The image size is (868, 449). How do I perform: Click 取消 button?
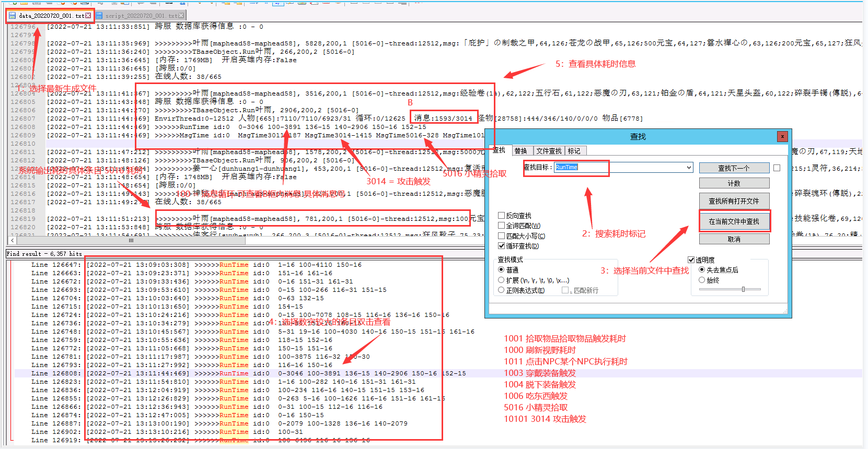click(x=734, y=239)
